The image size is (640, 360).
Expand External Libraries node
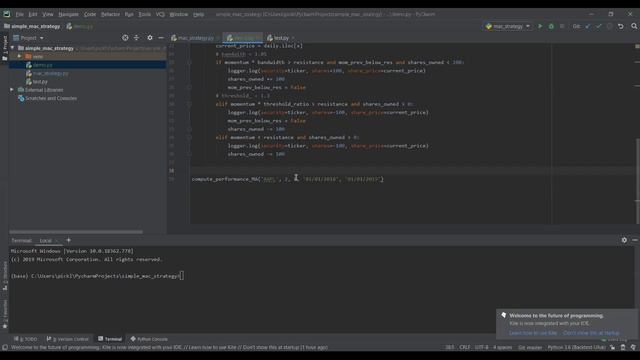click(12, 90)
